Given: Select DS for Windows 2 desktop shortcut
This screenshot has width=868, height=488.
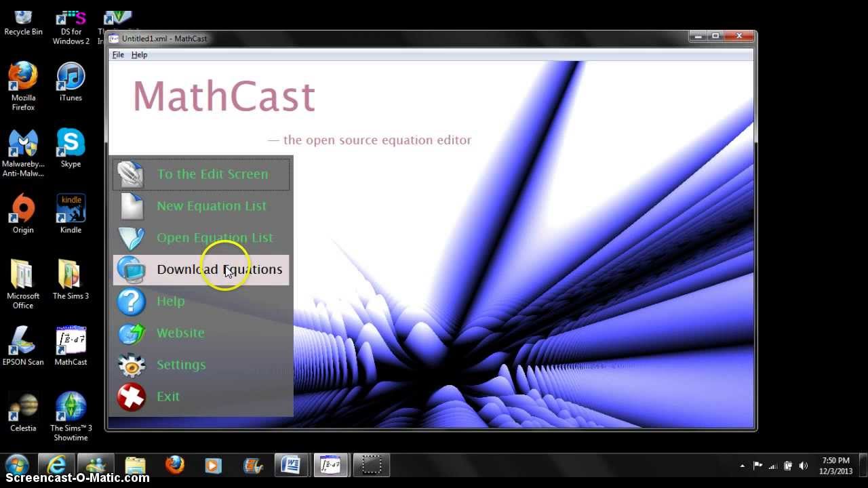Looking at the screenshot, I should coord(71,28).
